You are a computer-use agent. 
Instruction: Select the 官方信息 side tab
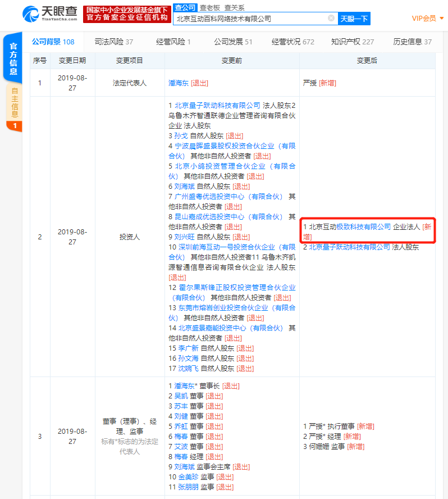(x=13, y=58)
